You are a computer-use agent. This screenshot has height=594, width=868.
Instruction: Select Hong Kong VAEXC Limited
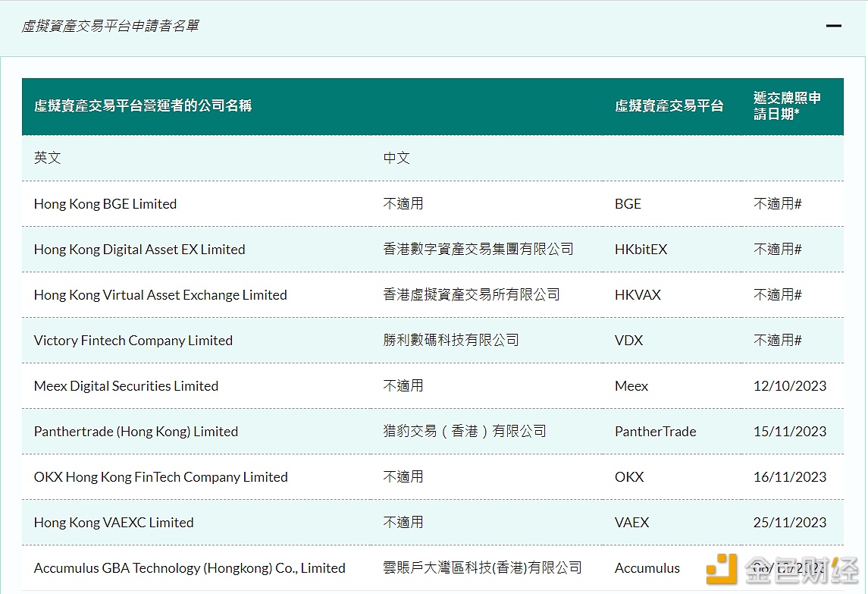point(114,523)
